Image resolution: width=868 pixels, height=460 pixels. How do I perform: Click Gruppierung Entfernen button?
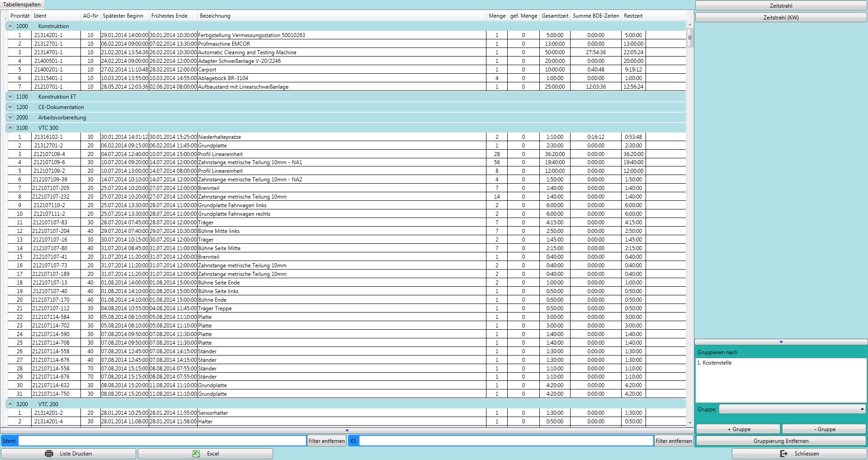pos(781,441)
